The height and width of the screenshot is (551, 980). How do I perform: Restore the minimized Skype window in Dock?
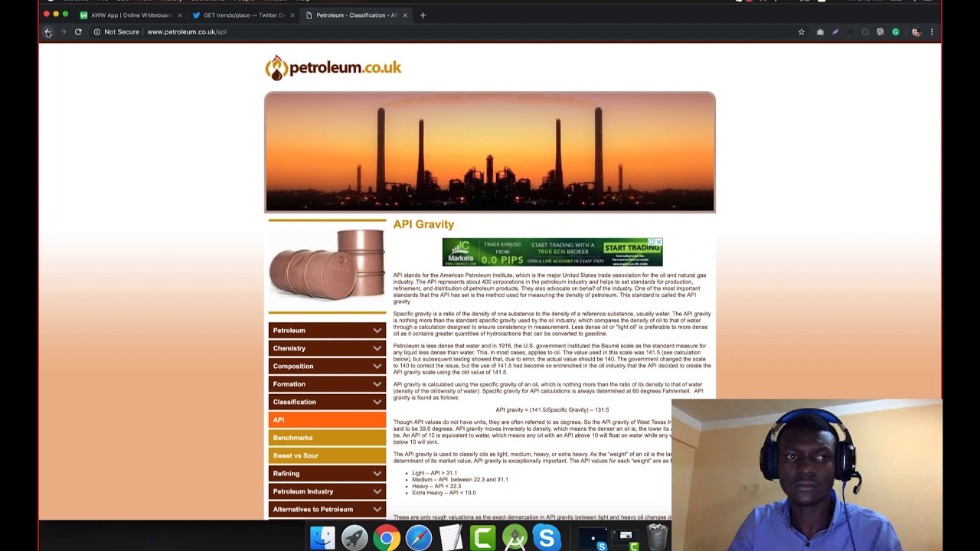click(593, 539)
